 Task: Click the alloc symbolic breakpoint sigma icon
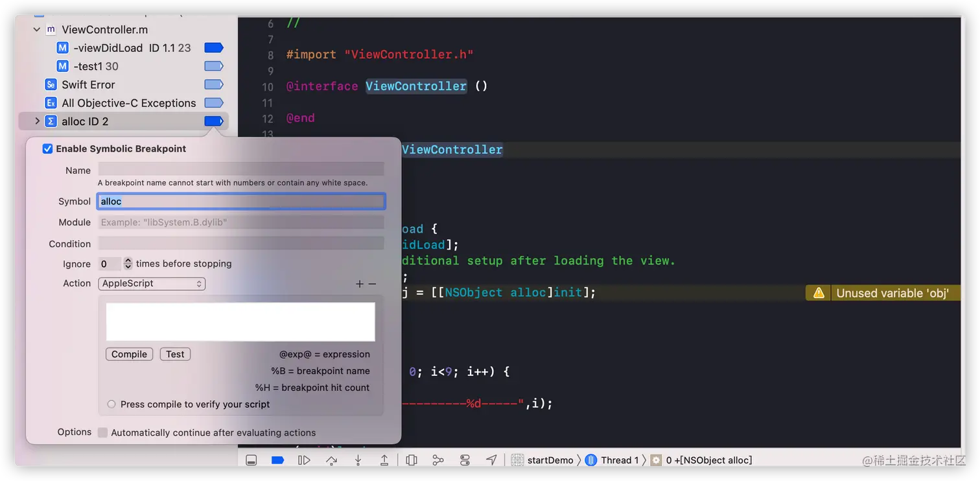[x=51, y=121]
